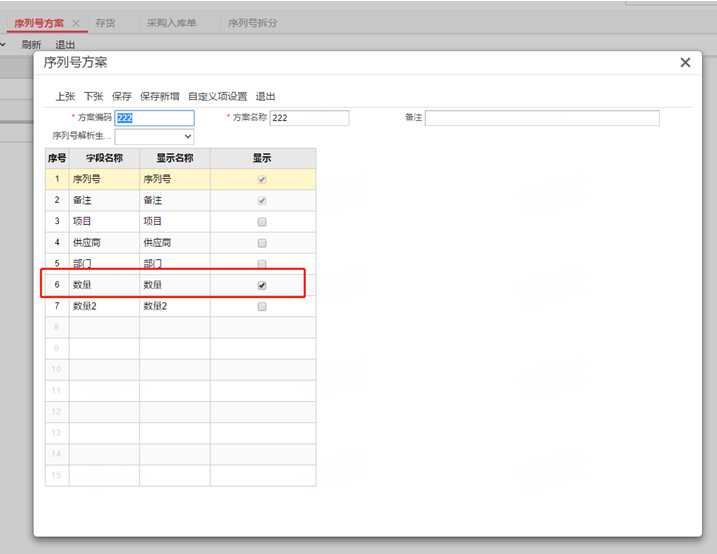The width and height of the screenshot is (717, 554).
Task: Click row number 1 cell
Action: [57, 179]
